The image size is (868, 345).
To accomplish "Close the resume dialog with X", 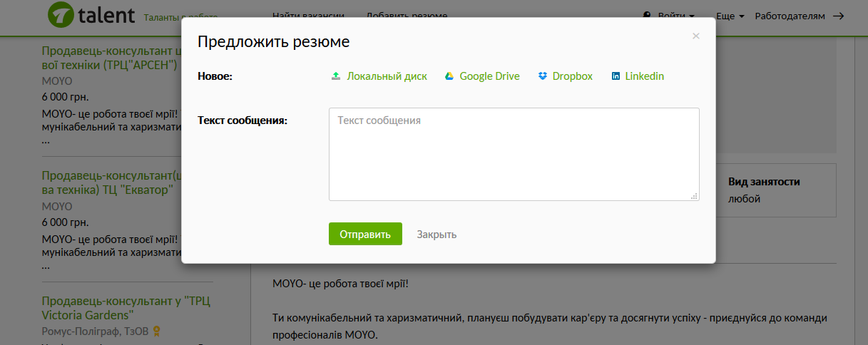I will [x=696, y=36].
